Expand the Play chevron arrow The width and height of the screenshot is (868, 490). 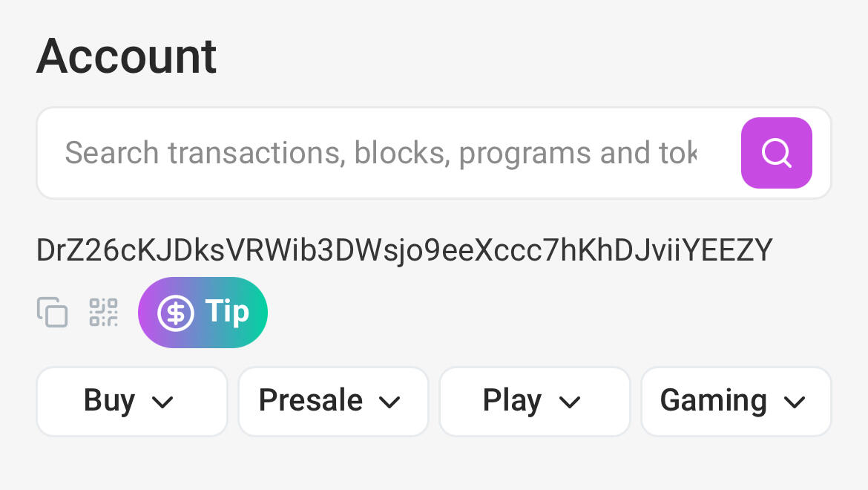pos(569,402)
